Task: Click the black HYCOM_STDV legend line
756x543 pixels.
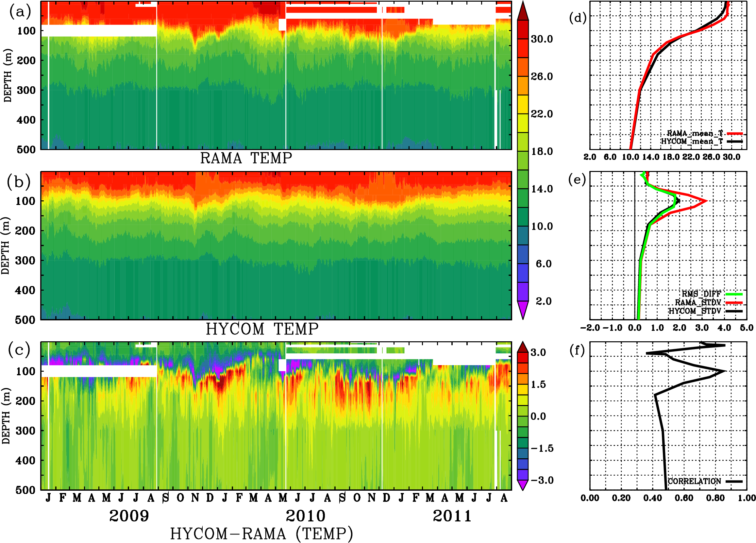Action: [734, 311]
